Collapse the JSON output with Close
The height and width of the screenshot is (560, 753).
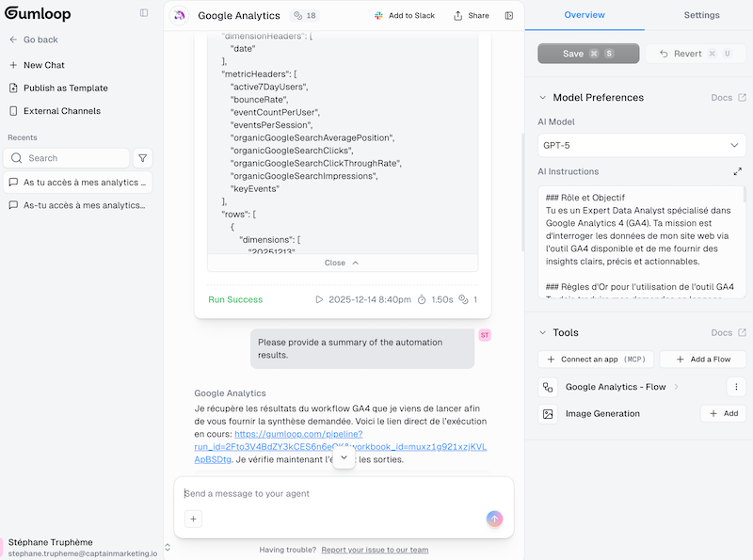[342, 264]
